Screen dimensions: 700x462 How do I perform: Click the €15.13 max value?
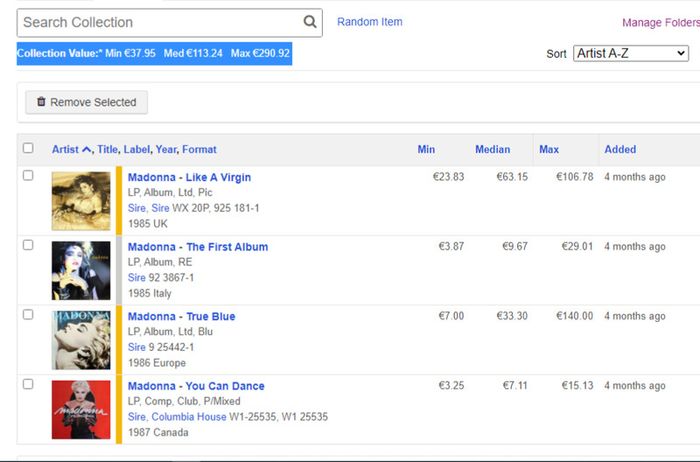point(577,386)
